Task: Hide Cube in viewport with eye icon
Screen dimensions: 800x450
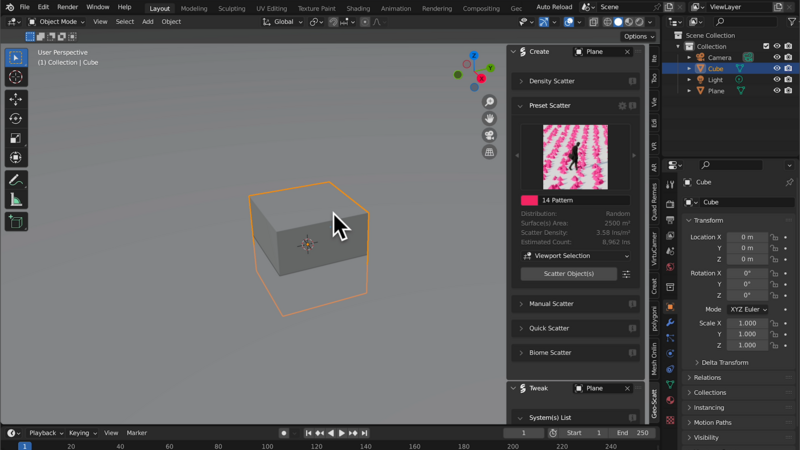Action: tap(777, 68)
